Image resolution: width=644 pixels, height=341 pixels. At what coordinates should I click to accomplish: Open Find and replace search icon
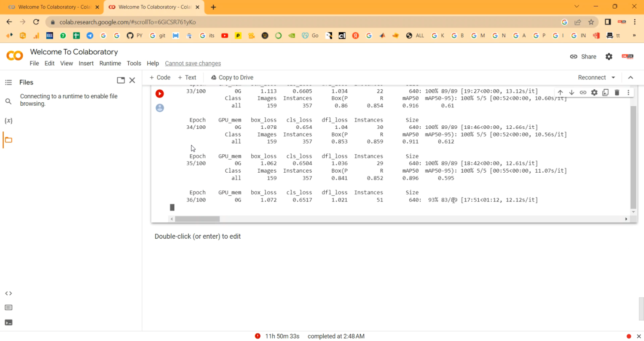point(8,101)
